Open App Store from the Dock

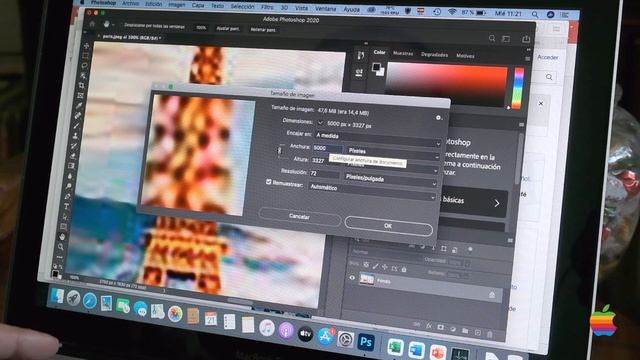[325, 336]
